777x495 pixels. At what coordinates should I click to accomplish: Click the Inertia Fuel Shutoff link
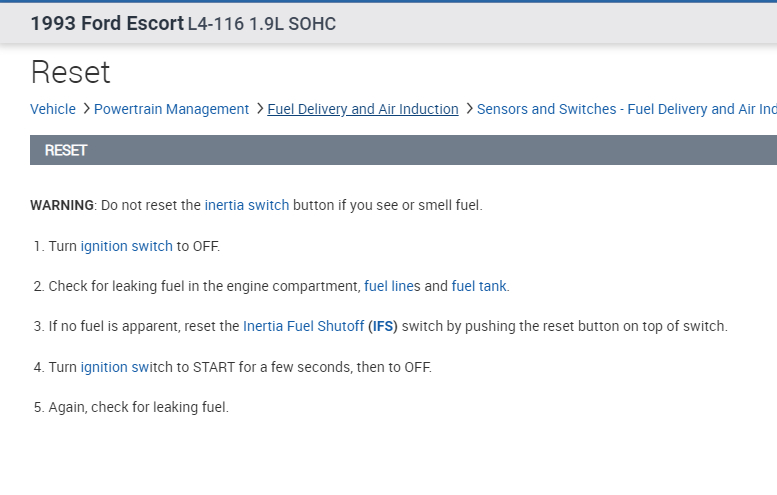(303, 326)
